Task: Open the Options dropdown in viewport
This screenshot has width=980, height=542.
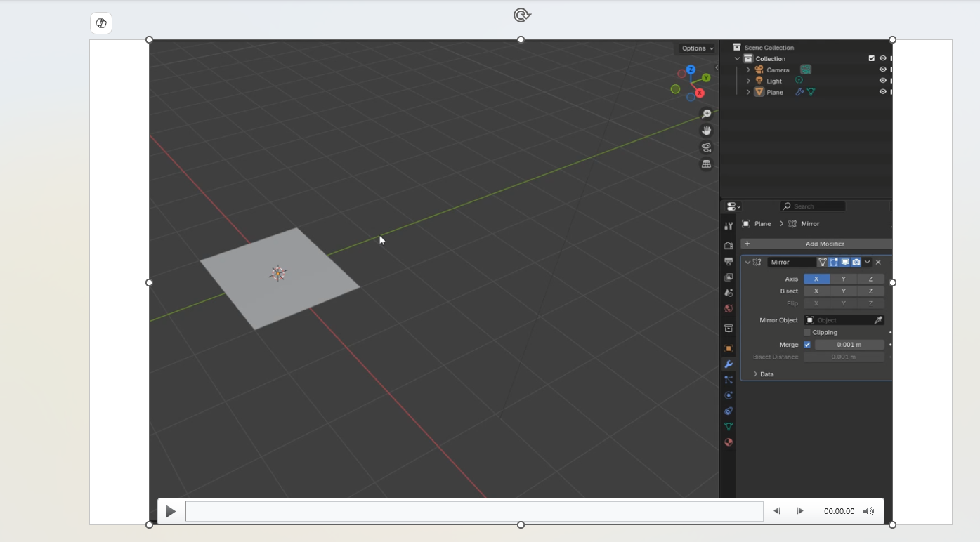Action: (698, 48)
